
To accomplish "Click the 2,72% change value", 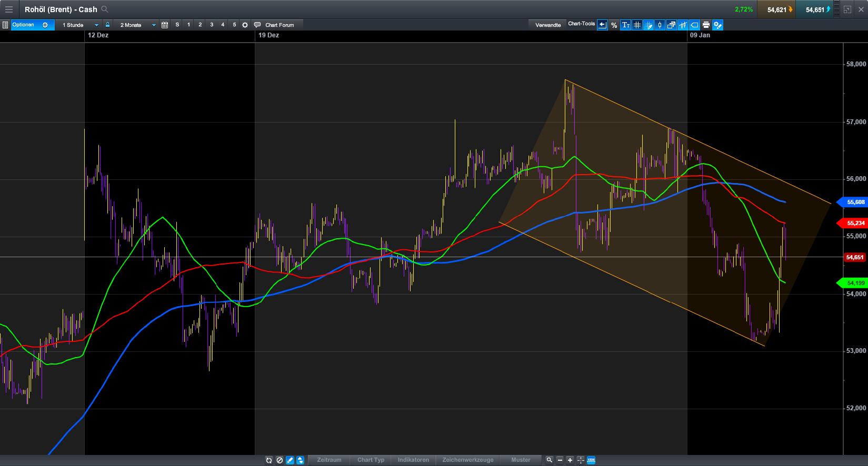I will point(743,9).
